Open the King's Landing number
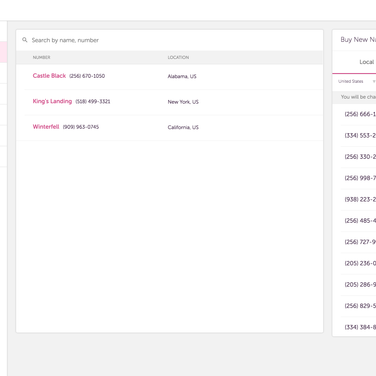 [52, 101]
